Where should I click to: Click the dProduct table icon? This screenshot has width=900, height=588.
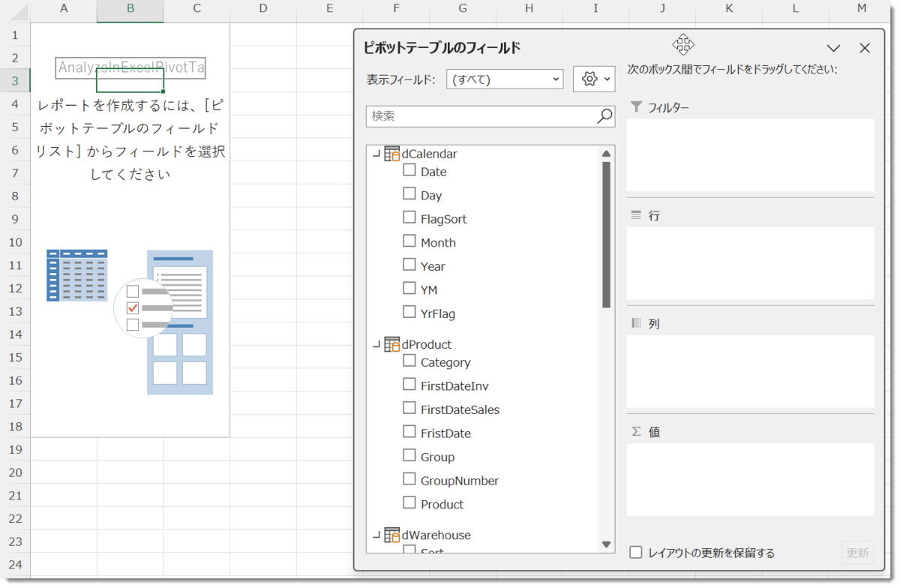click(x=391, y=343)
